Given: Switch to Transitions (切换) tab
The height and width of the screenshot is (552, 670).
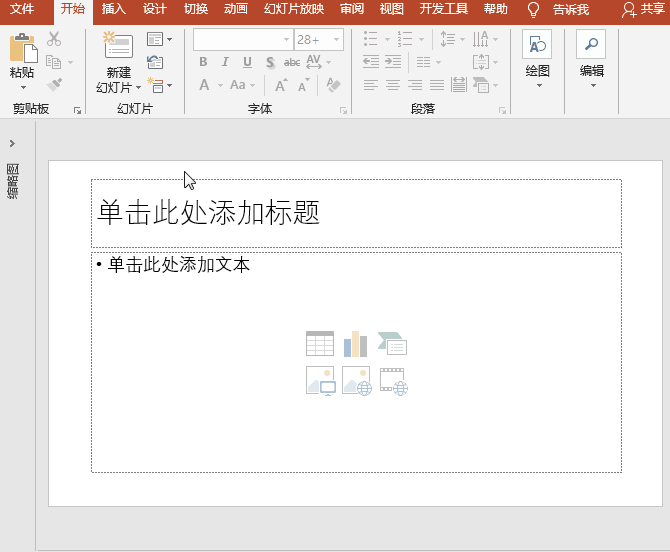Looking at the screenshot, I should (196, 9).
